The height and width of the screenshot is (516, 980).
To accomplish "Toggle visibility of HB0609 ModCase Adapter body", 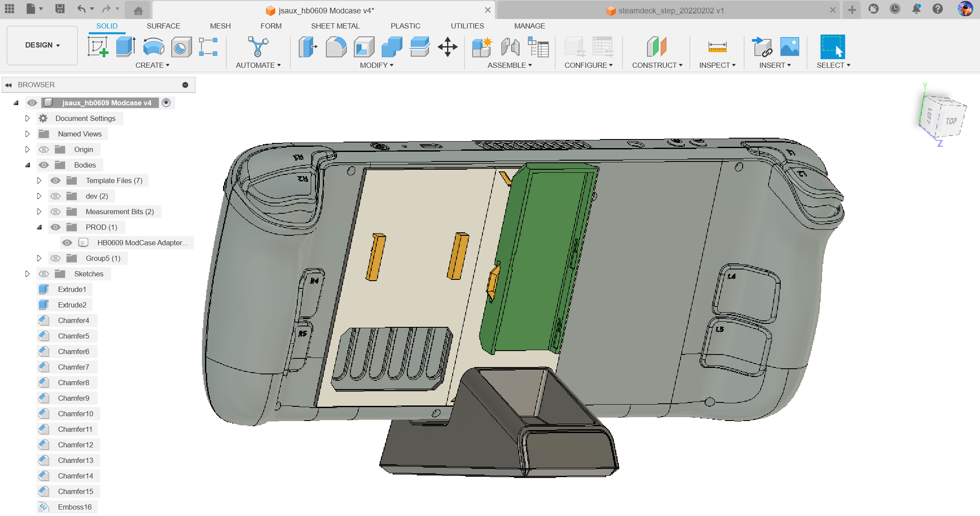I will coord(67,242).
